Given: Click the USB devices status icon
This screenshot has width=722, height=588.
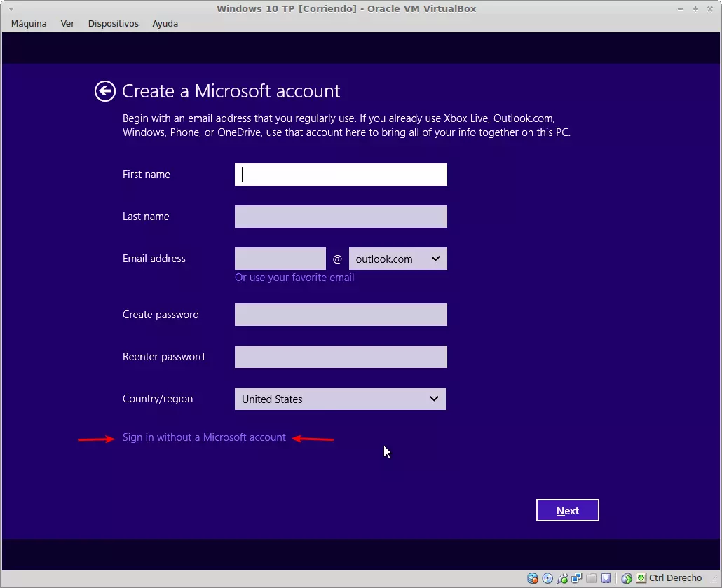Looking at the screenshot, I should click(x=562, y=578).
